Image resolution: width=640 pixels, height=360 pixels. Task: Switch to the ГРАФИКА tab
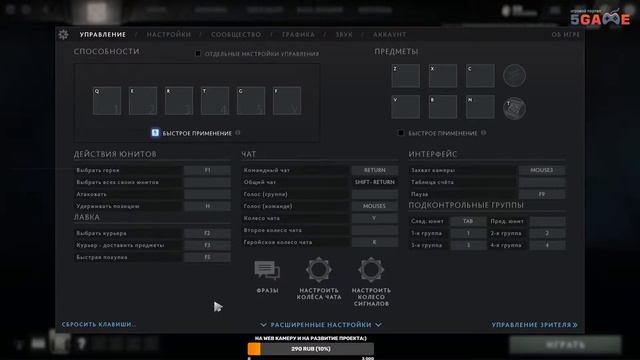pyautogui.click(x=298, y=35)
